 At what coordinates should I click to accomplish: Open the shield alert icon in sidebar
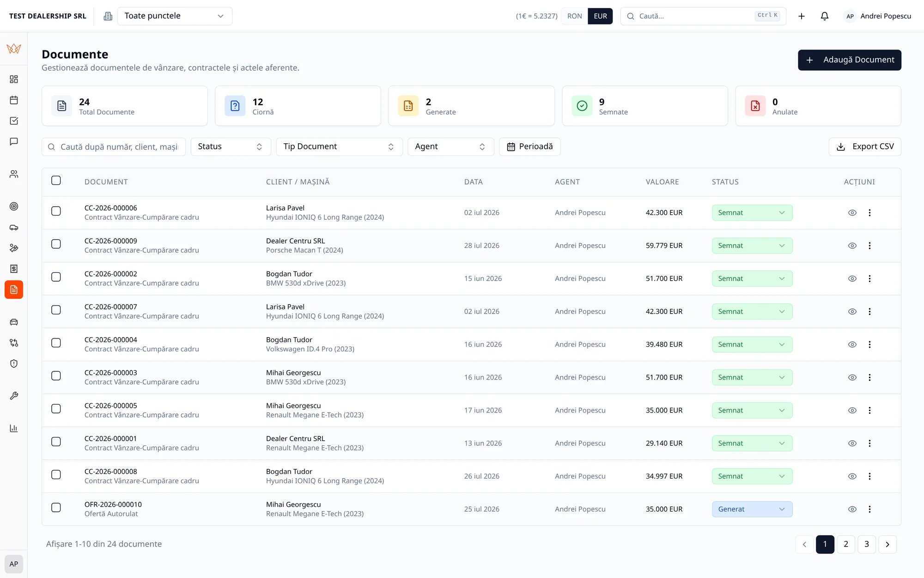pos(14,363)
